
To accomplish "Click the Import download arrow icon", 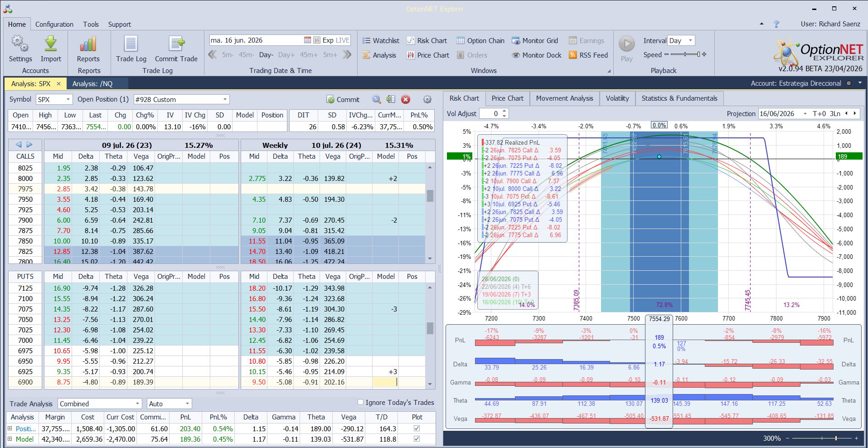I will click(51, 44).
